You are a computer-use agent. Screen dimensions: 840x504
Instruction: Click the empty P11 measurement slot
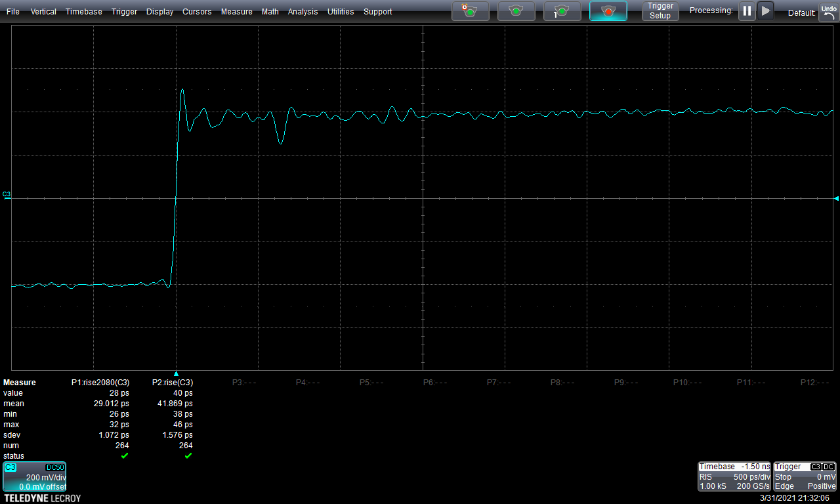[x=751, y=383]
